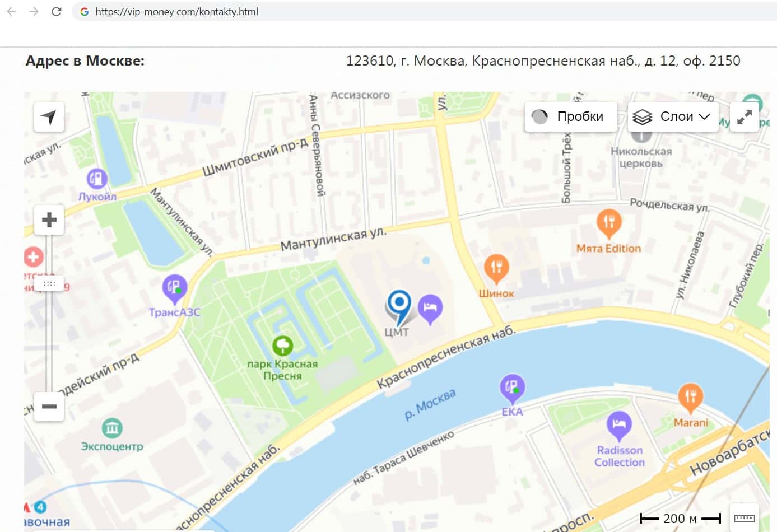Go back to the previous page
The image size is (777, 532).
pyautogui.click(x=11, y=11)
